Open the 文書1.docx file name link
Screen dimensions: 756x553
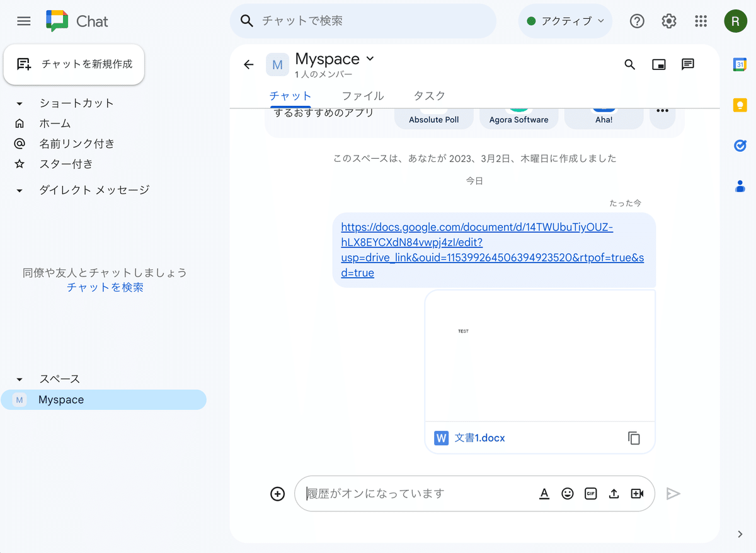pyautogui.click(x=480, y=438)
